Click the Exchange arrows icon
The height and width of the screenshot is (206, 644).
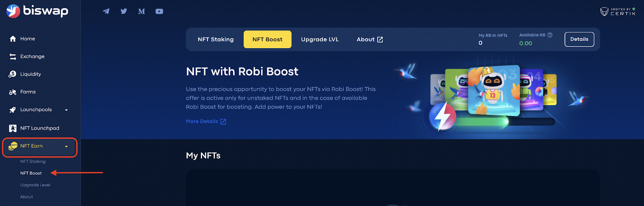[13, 57]
